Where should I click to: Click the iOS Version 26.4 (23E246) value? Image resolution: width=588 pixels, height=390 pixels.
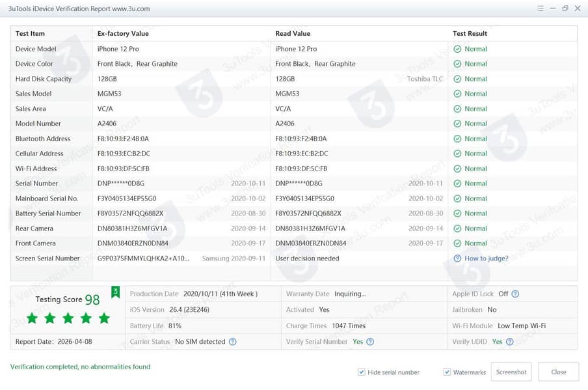189,310
